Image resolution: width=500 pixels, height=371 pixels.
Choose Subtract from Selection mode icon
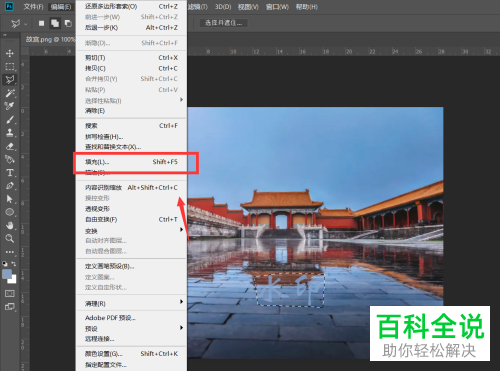click(68, 23)
